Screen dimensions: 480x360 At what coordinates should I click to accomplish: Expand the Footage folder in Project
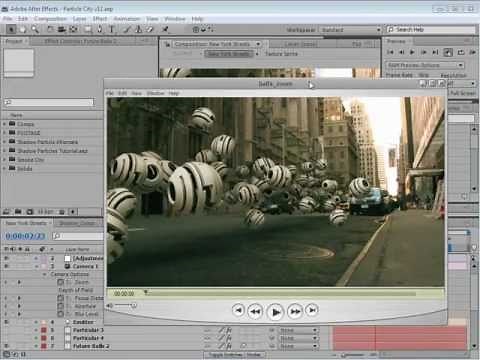[5, 133]
